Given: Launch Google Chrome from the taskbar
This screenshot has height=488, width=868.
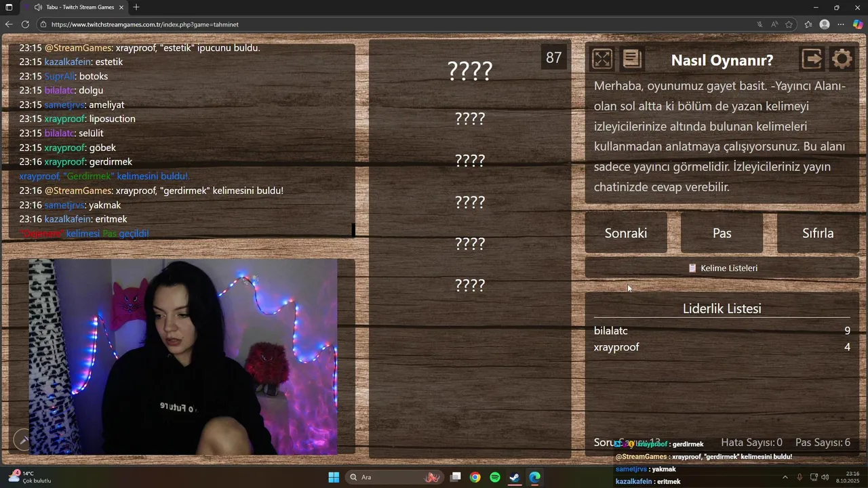Looking at the screenshot, I should (475, 477).
